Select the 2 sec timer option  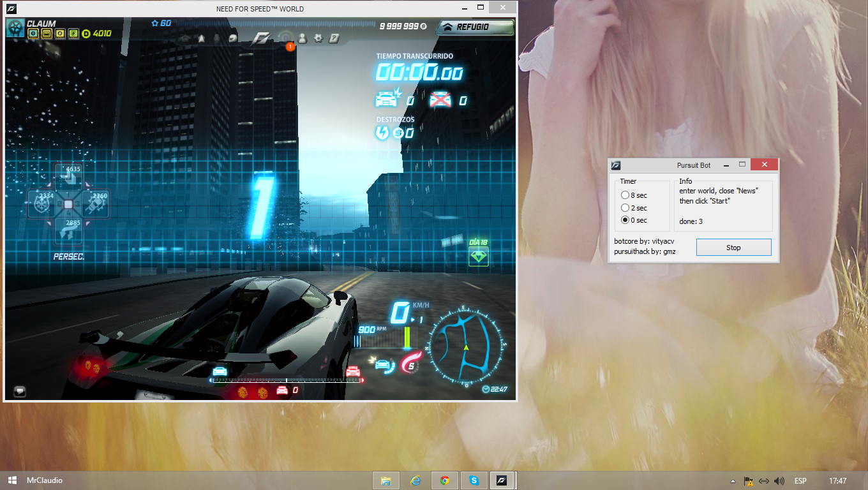(634, 208)
